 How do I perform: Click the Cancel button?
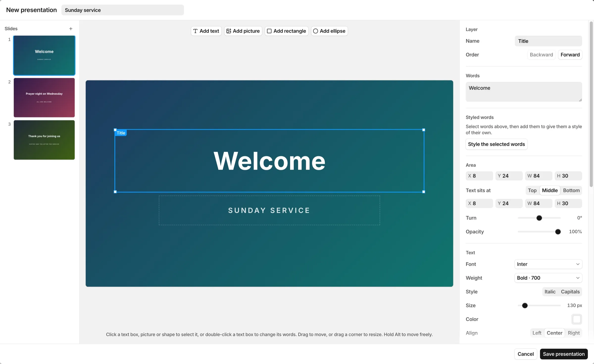(525, 354)
